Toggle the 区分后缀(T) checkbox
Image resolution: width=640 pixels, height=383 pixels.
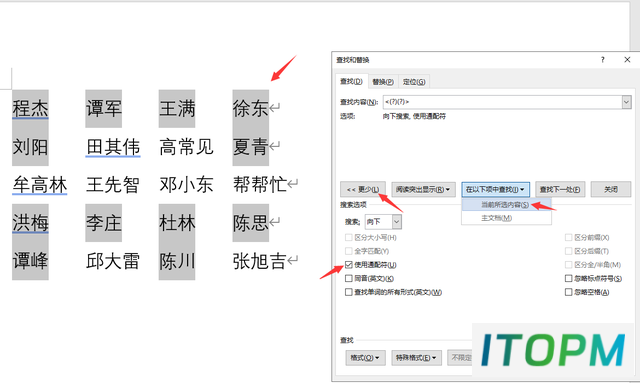coord(568,251)
